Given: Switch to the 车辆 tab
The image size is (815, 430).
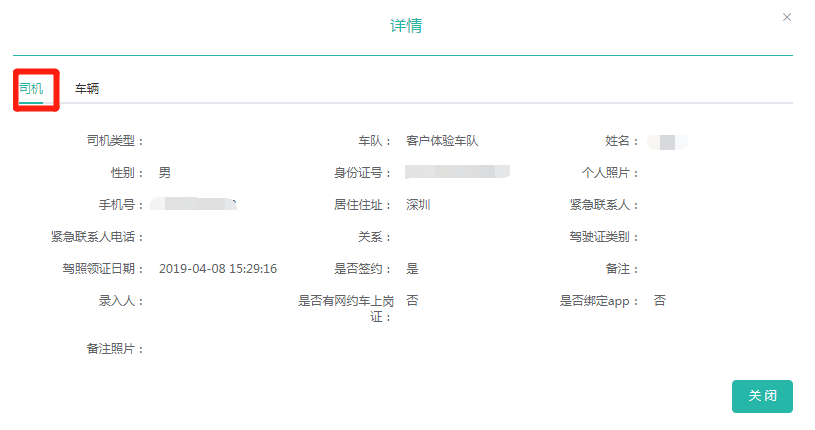Looking at the screenshot, I should pyautogui.click(x=87, y=89).
